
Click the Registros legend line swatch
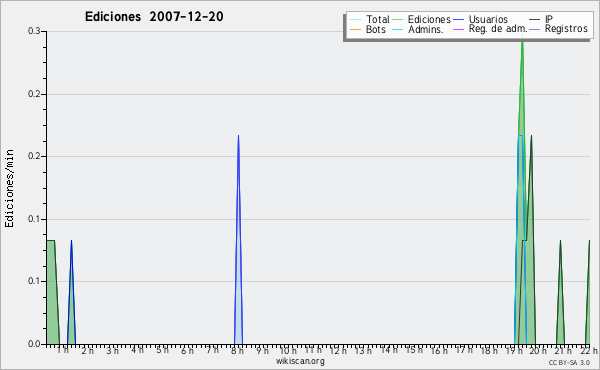click(x=535, y=29)
